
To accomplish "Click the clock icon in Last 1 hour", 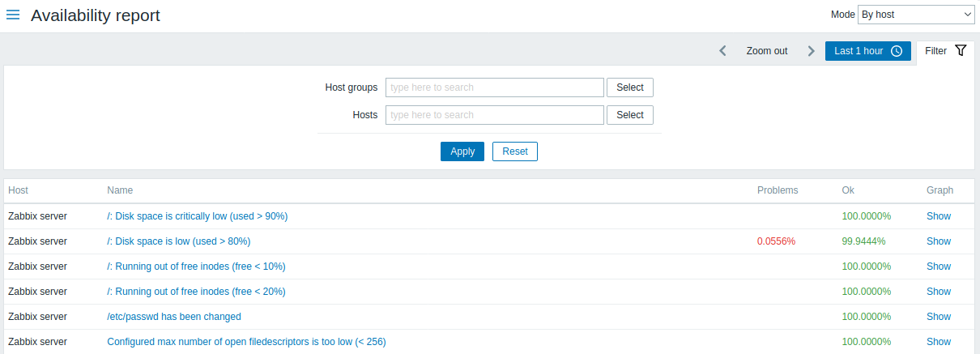I will click(x=897, y=51).
